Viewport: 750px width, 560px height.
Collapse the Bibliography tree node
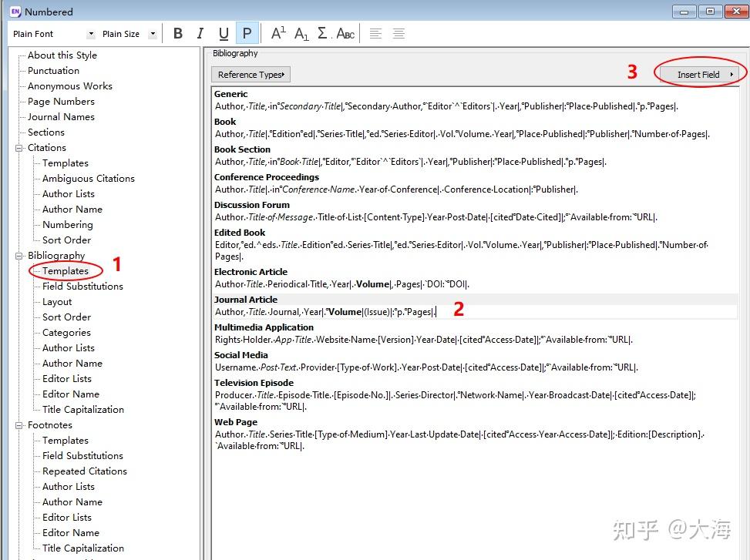19,256
